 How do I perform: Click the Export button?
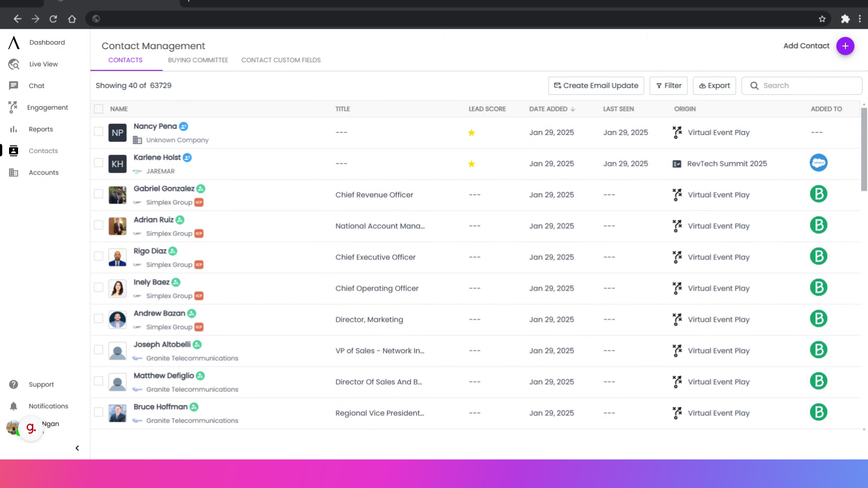714,86
